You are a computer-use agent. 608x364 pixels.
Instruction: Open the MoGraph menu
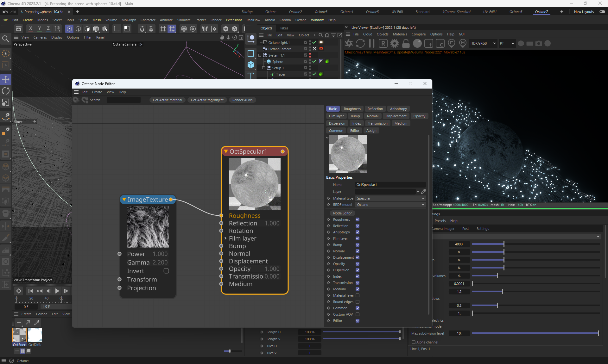[x=129, y=20]
